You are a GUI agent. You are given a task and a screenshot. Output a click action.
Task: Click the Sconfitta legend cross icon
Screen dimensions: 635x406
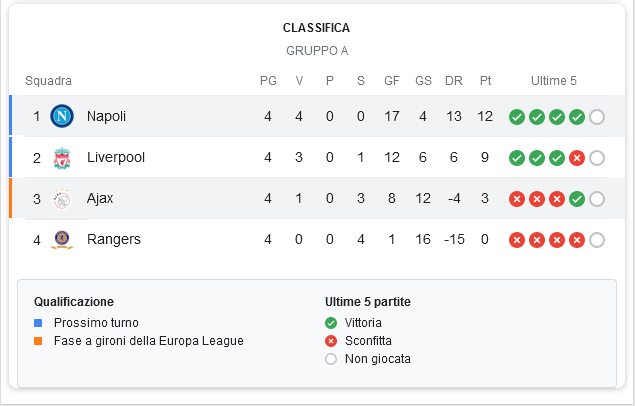(331, 341)
